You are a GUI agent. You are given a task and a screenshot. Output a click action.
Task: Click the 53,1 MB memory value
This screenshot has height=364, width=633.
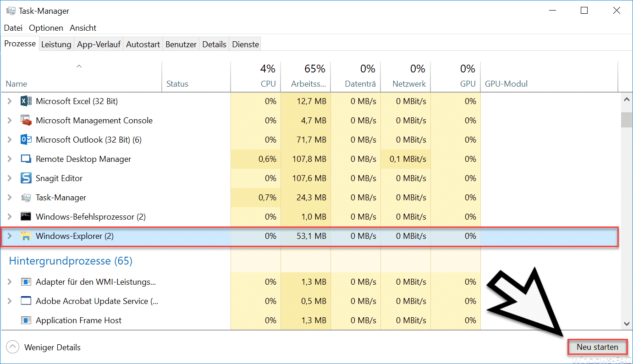tap(312, 236)
